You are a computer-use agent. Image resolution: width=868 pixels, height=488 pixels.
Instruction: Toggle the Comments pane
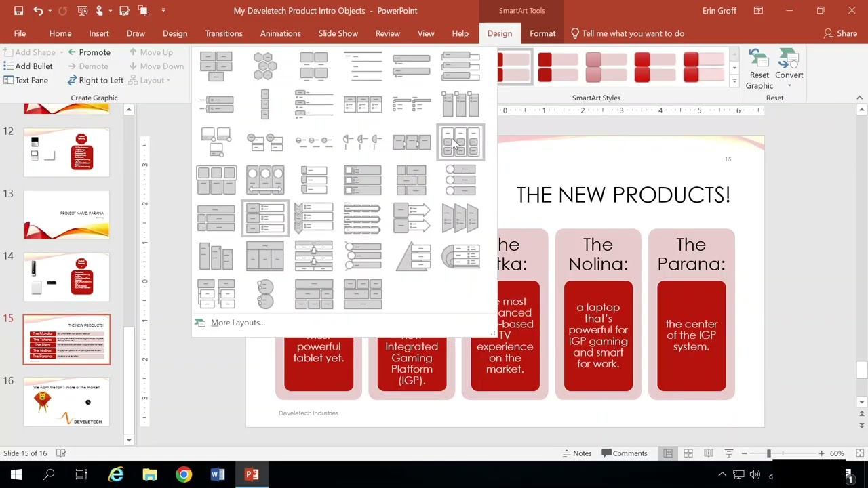[625, 453]
